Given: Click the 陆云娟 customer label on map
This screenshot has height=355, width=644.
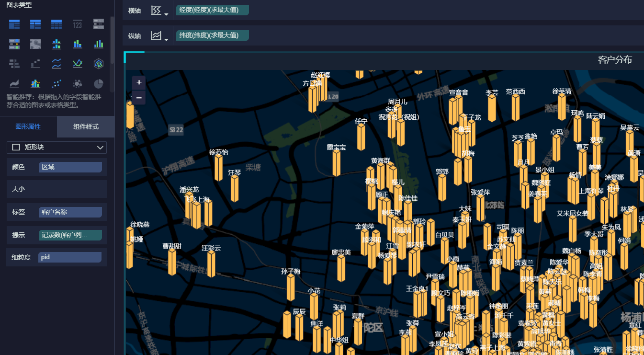Looking at the screenshot, I should point(596,116).
